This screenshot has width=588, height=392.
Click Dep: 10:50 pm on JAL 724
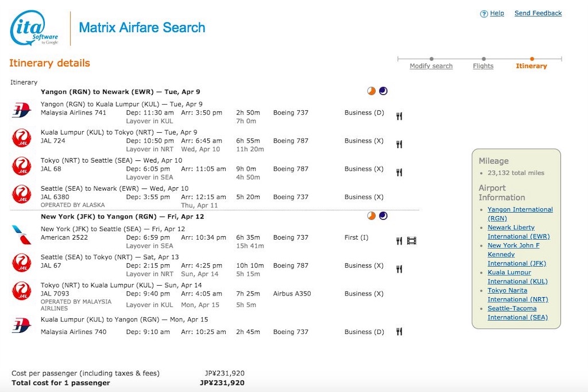(150, 141)
